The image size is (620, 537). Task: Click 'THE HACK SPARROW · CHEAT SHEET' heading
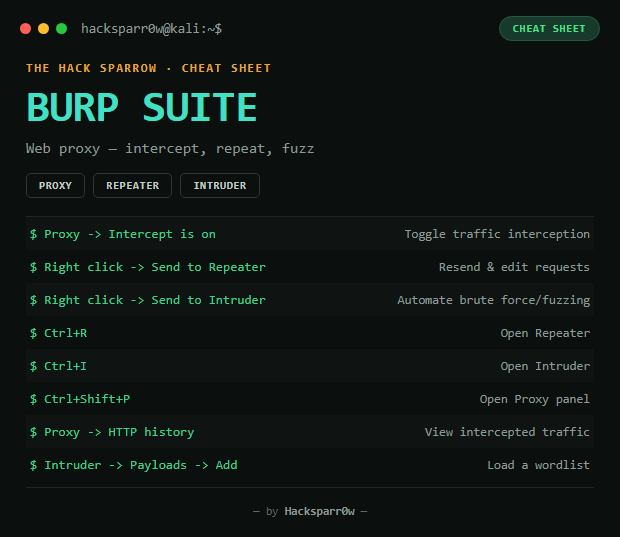pyautogui.click(x=148, y=68)
